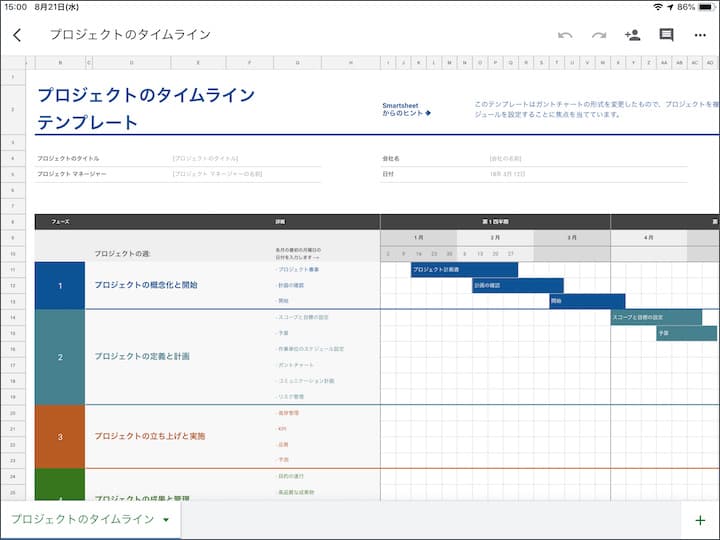
Task: Click the company name placeholder field
Action: pos(505,158)
